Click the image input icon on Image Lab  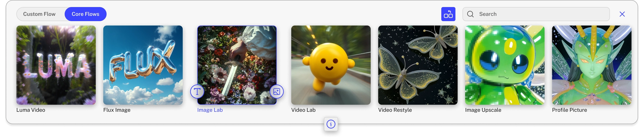pos(277,92)
